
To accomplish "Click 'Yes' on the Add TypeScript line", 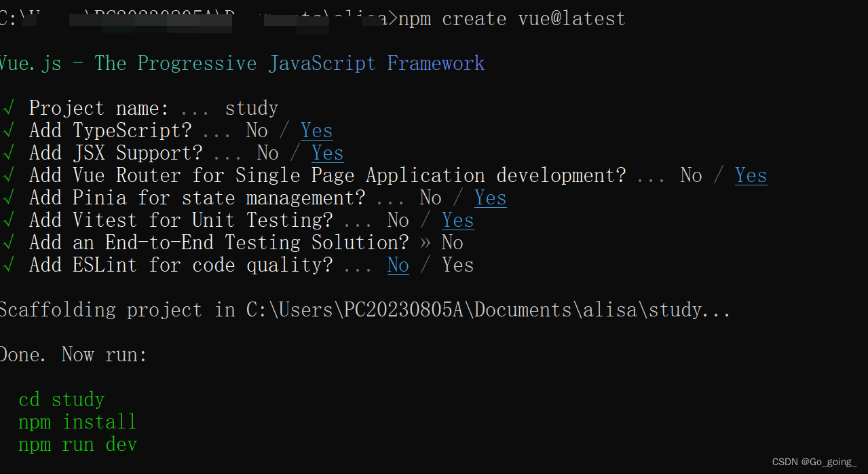I will tap(317, 130).
